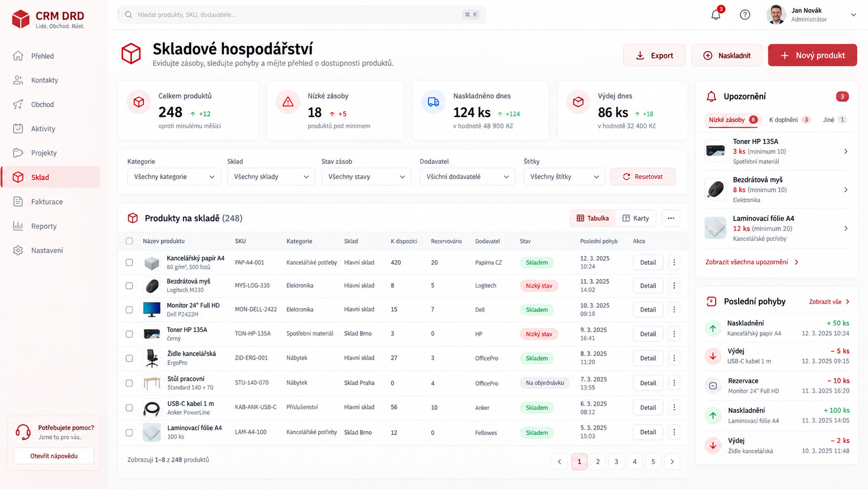Viewport: 868px width, 489px height.
Task: Click the headset icon in help box
Action: click(x=23, y=432)
